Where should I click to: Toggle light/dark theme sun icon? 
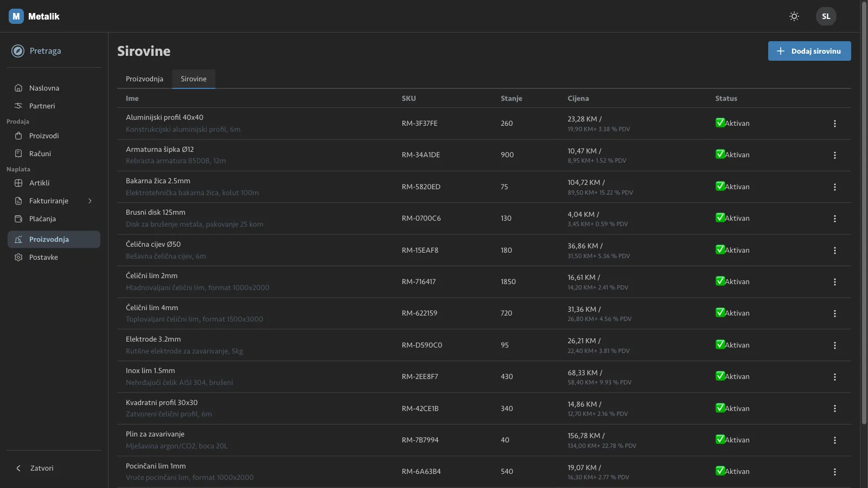point(794,16)
